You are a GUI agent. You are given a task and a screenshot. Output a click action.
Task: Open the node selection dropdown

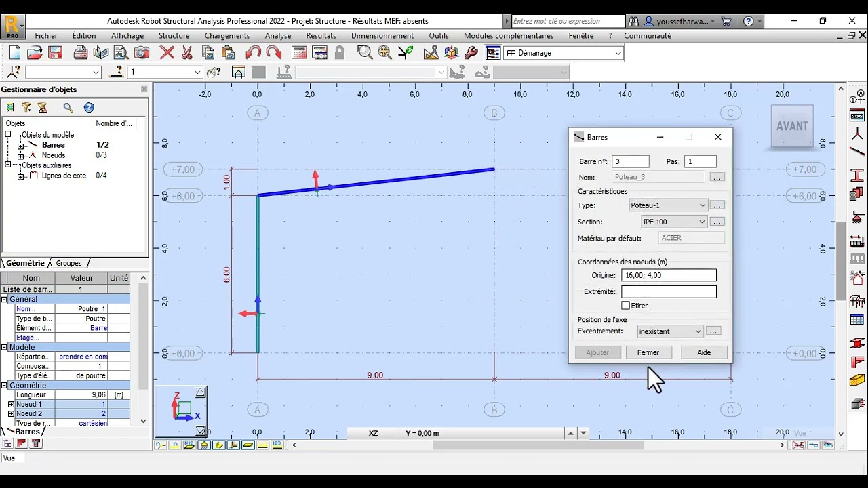point(96,72)
